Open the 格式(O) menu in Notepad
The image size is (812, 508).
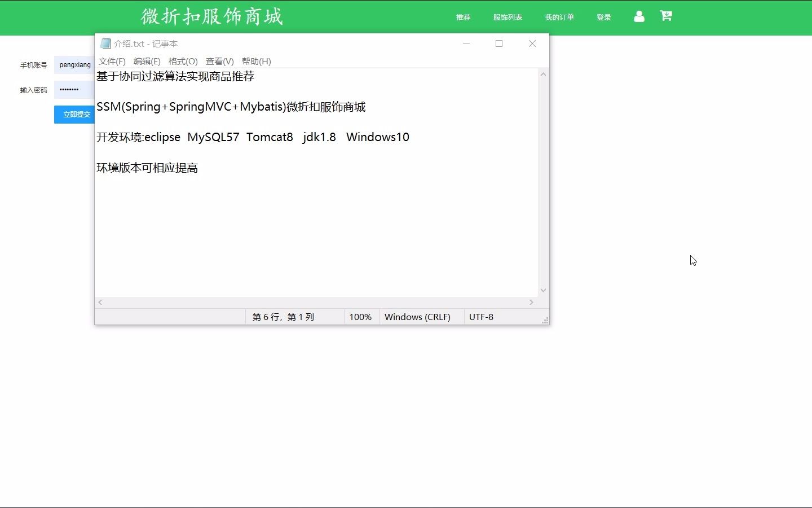tap(183, 61)
